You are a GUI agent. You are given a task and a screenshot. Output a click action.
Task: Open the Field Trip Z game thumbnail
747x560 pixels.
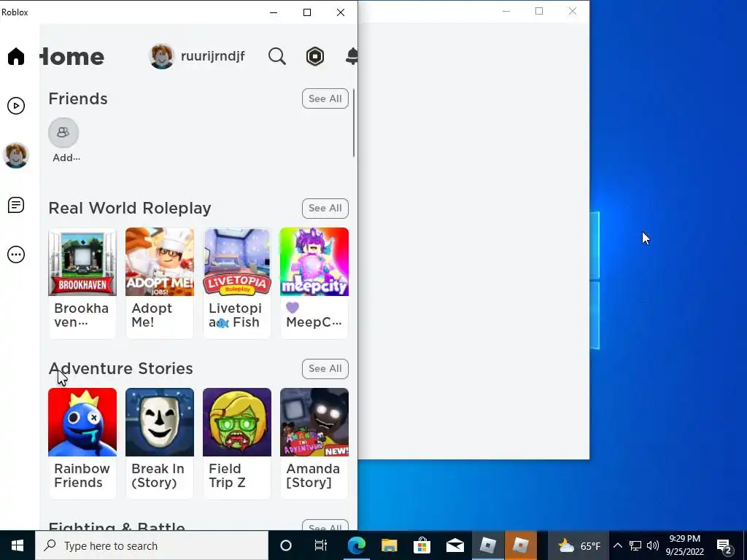(237, 422)
